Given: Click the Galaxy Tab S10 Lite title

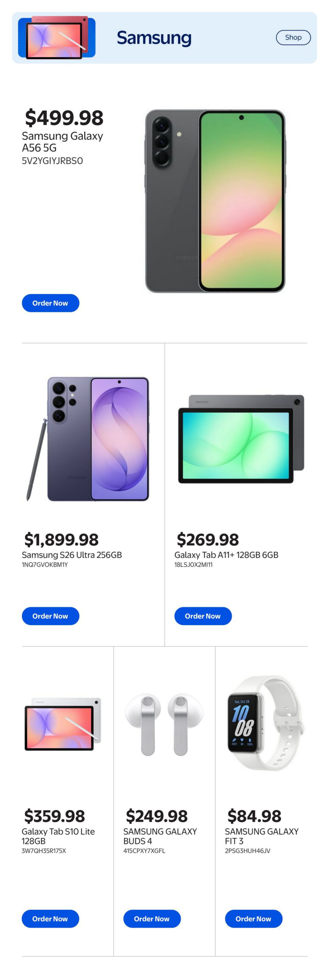Looking at the screenshot, I should pos(58,836).
